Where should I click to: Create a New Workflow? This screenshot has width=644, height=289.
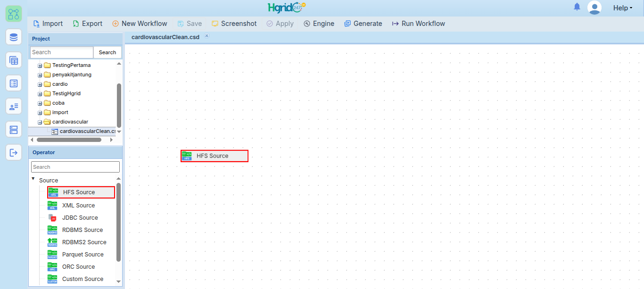[140, 24]
